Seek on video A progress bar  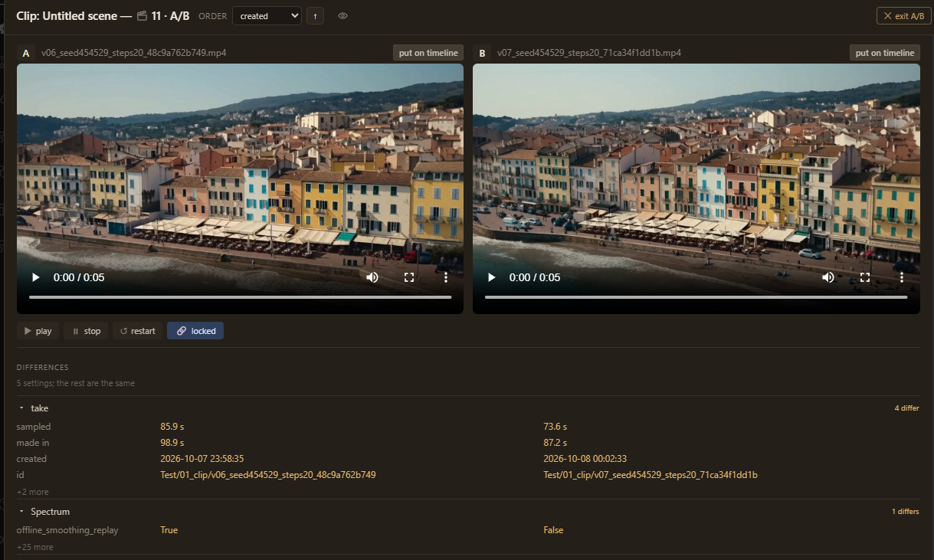coord(240,296)
